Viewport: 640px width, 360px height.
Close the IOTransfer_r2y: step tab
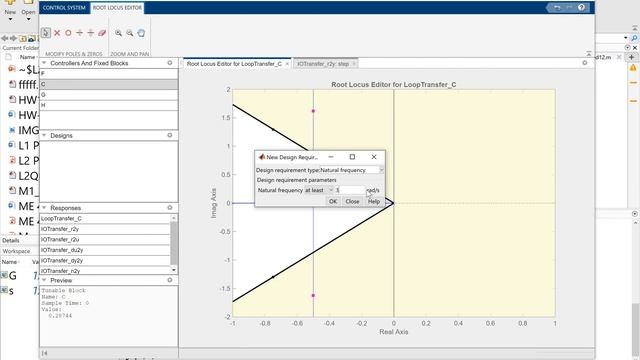[354, 64]
